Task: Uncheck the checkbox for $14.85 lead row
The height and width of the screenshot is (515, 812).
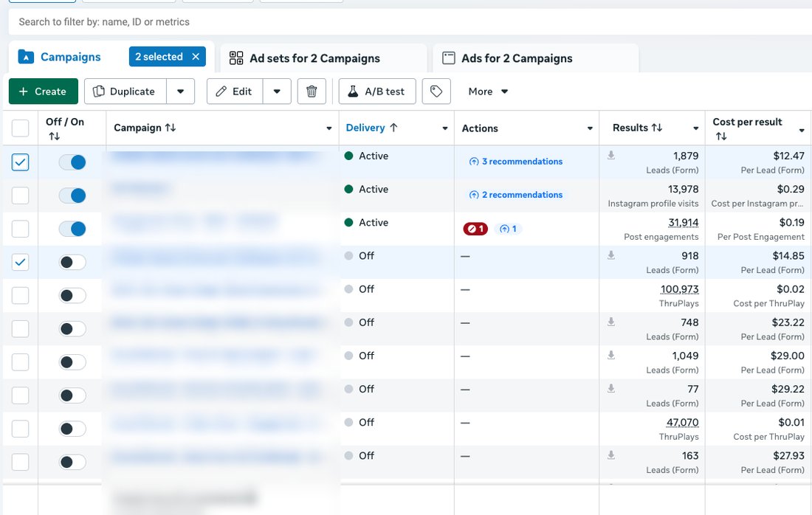Action: 20,262
